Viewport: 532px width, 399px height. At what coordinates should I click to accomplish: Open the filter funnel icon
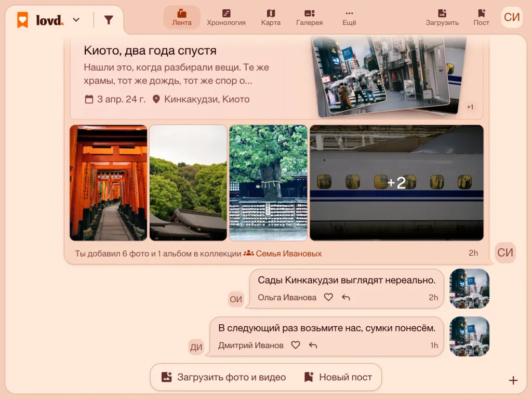(109, 20)
